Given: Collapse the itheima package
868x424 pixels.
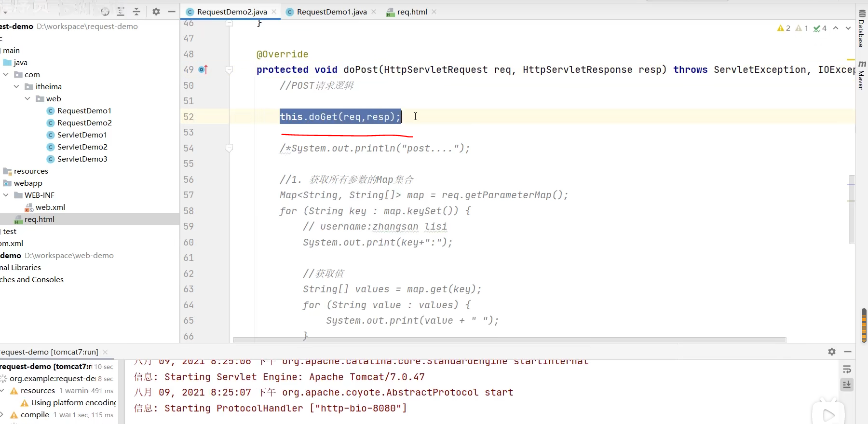Looking at the screenshot, I should 16,86.
